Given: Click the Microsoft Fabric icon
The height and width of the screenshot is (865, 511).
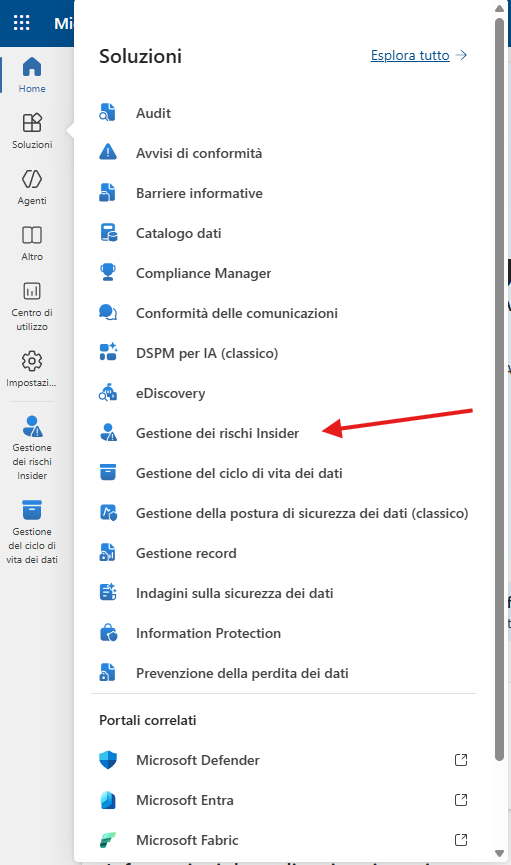Looking at the screenshot, I should pyautogui.click(x=108, y=840).
